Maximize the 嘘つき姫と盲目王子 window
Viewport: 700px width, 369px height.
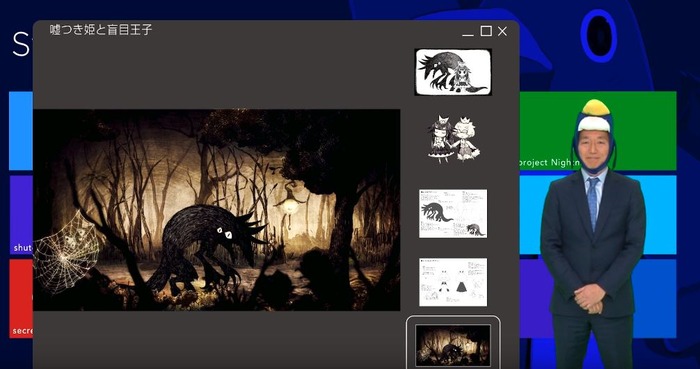click(x=486, y=31)
